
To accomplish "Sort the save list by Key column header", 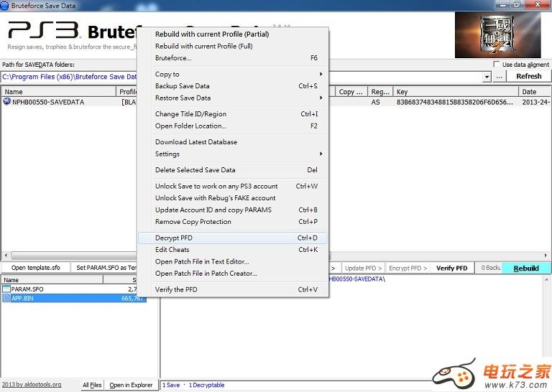I will pyautogui.click(x=455, y=92).
